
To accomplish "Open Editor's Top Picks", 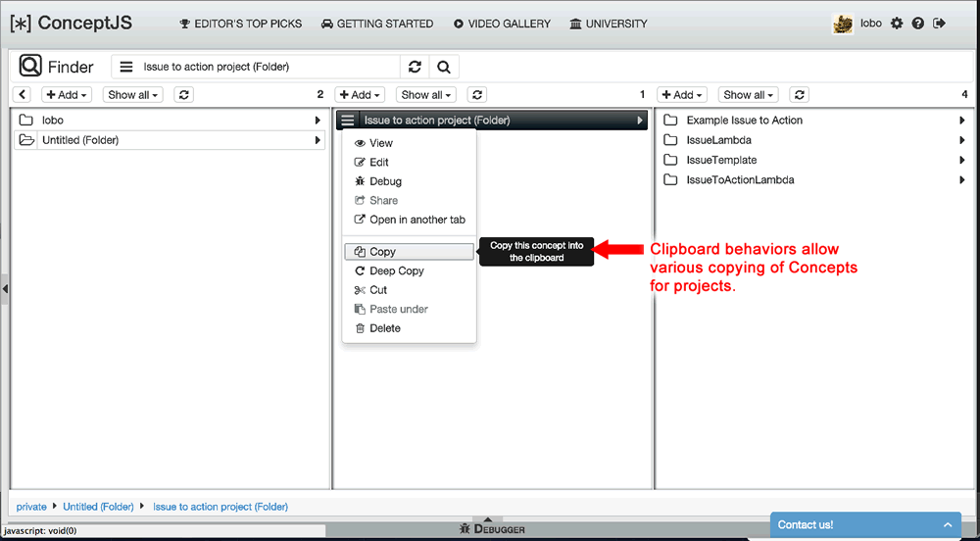I will (x=241, y=24).
